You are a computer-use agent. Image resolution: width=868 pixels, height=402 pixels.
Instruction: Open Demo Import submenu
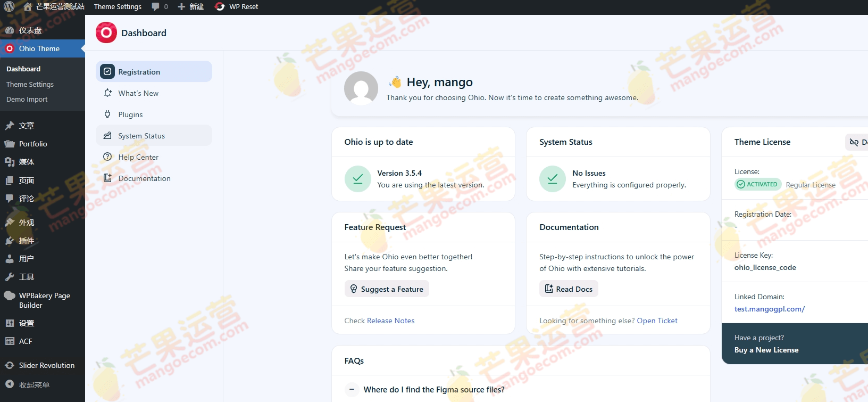[x=27, y=99]
